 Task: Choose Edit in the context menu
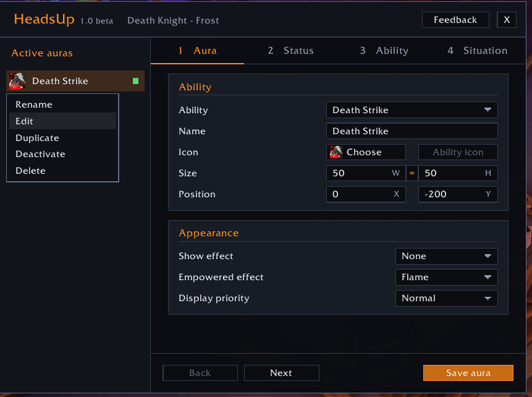[63, 121]
